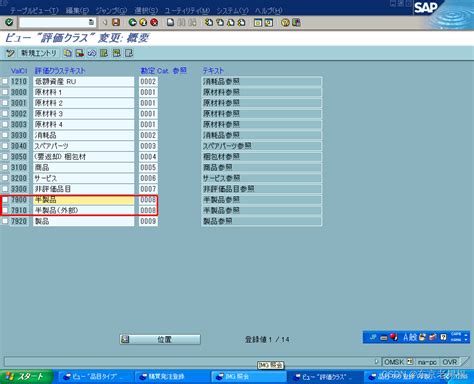Click the Generate Shortcut icon

[269, 22]
